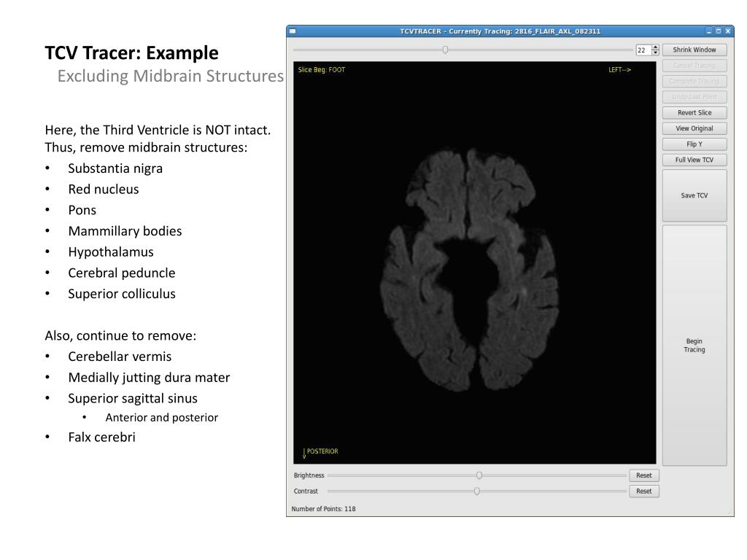This screenshot has width=747, height=560.
Task: Click the Shrink Window button
Action: (x=694, y=50)
